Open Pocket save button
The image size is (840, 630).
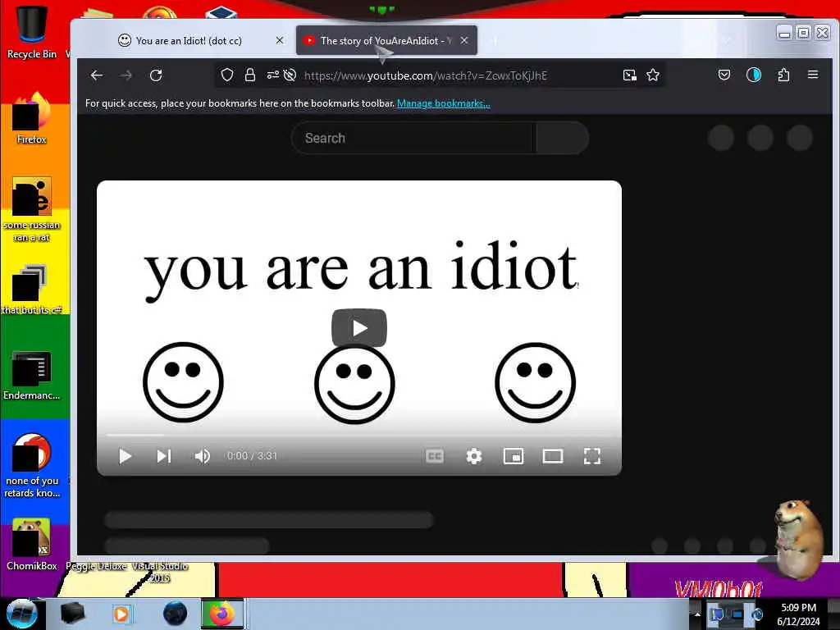point(724,75)
